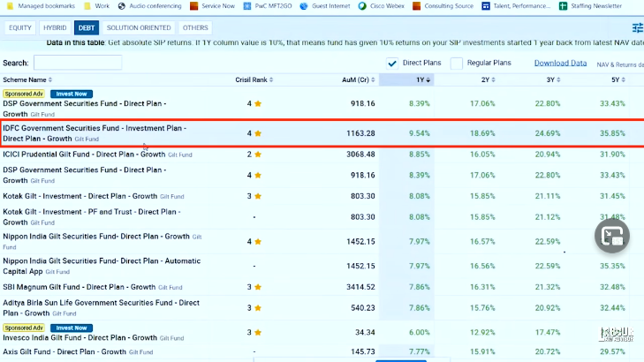Click the 2Y return 12.92%
Image resolution: width=644 pixels, height=362 pixels.
click(x=482, y=333)
